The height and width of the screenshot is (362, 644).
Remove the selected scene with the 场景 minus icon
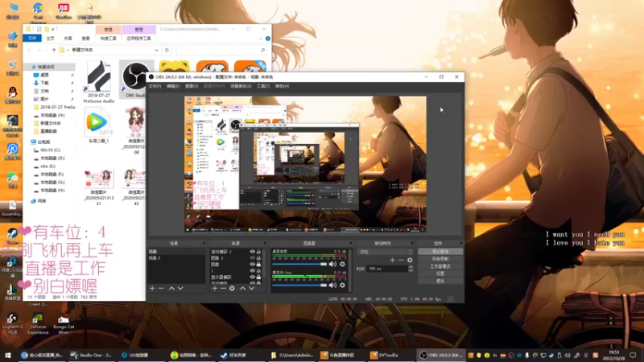coord(161,289)
